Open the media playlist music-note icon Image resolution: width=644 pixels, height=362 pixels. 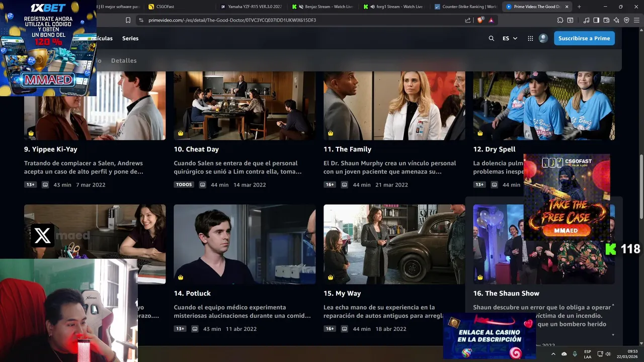click(x=586, y=20)
